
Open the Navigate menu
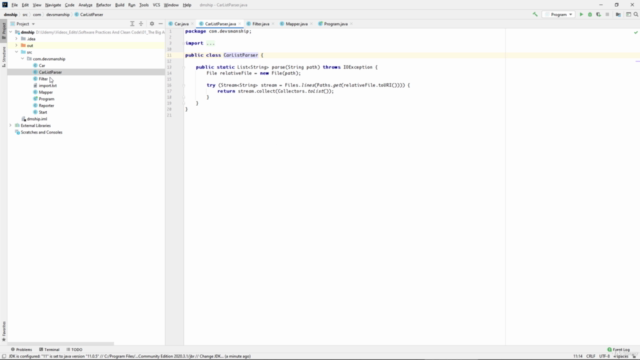point(53,5)
